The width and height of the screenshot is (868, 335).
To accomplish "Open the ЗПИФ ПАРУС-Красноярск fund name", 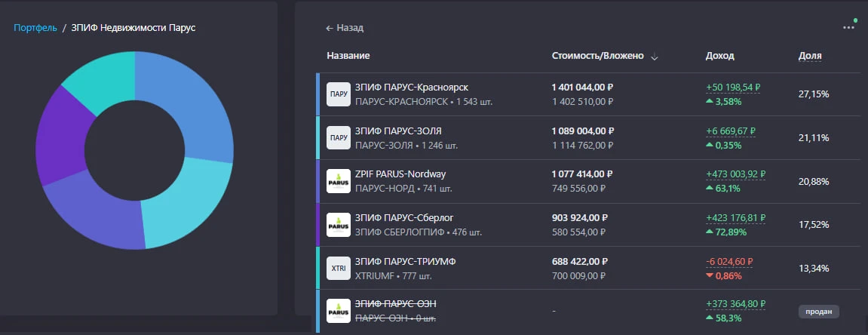I will pos(412,88).
